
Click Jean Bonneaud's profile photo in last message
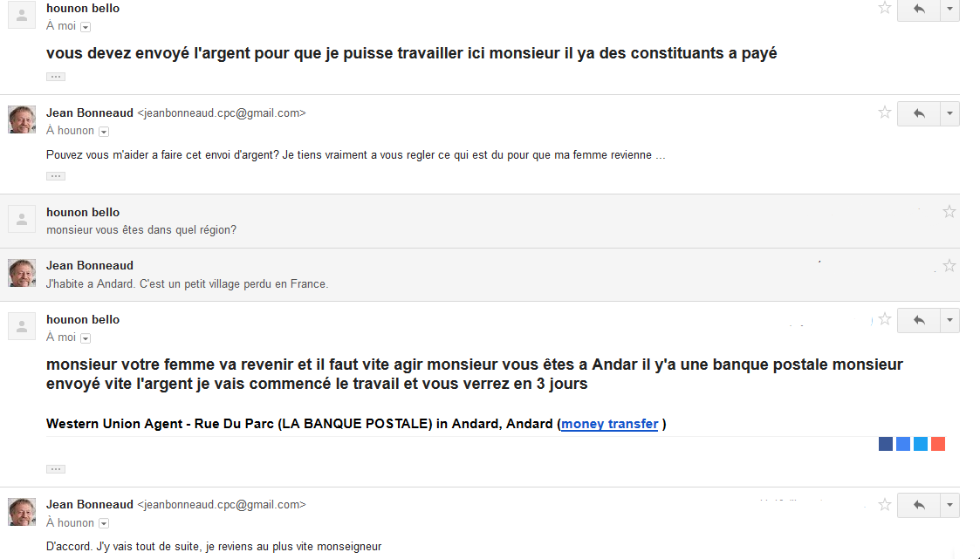(22, 511)
